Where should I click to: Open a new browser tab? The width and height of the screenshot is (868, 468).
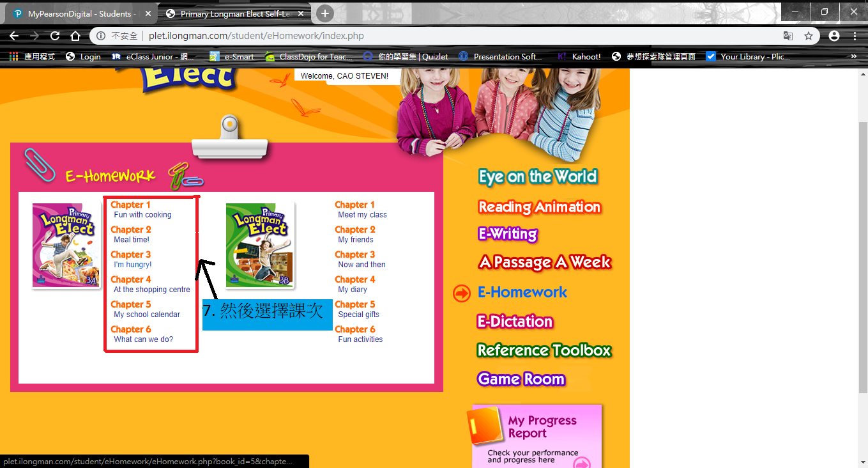[325, 13]
